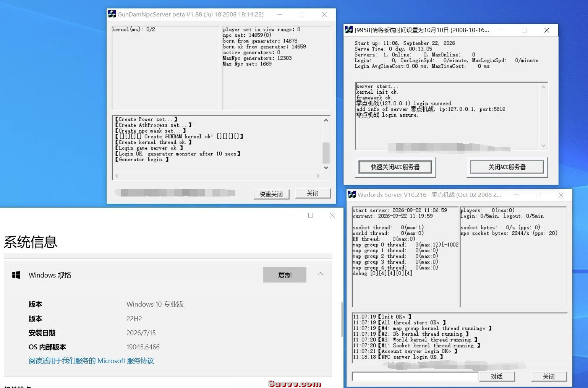588x388 pixels.
Task: Click the 复制 button in Windows 规格
Action: [x=285, y=275]
